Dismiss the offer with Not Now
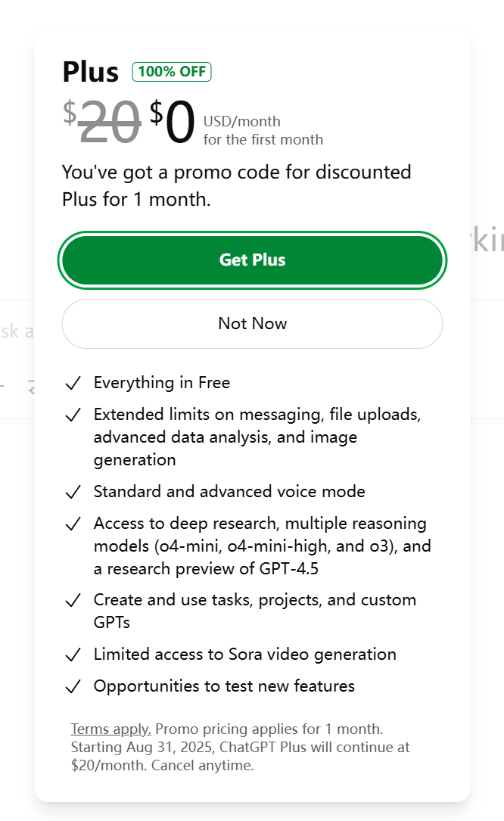The image size is (504, 821). coord(252,324)
